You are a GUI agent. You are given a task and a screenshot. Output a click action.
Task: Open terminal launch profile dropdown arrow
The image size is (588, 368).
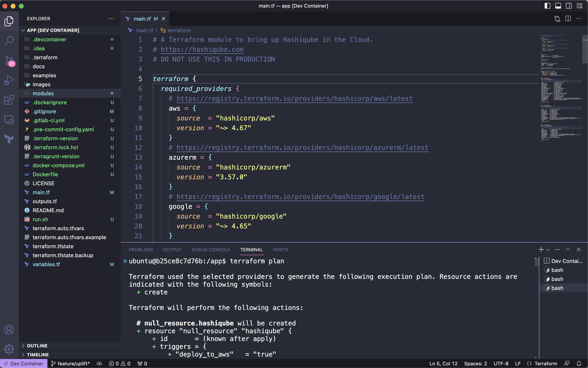click(x=548, y=249)
